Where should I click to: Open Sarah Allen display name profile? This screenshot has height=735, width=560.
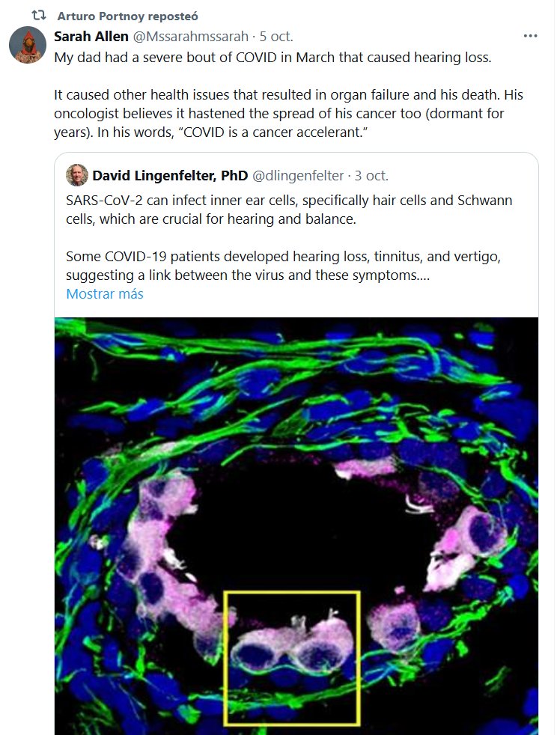(91, 37)
